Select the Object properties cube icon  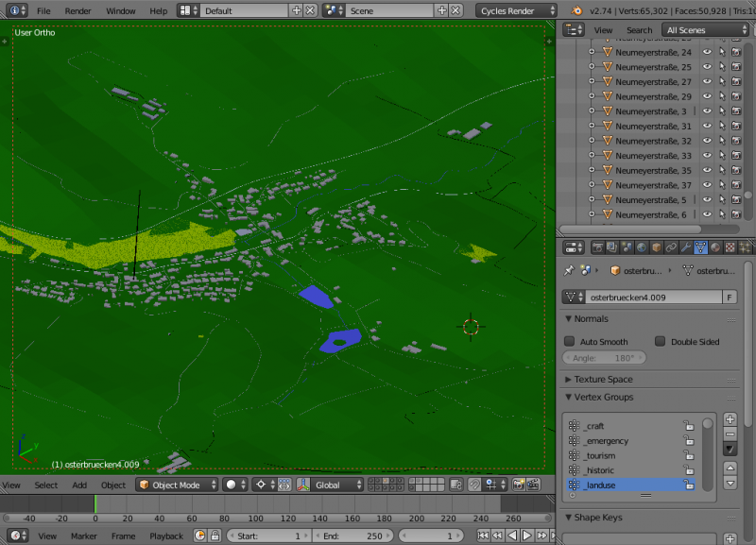click(x=657, y=247)
